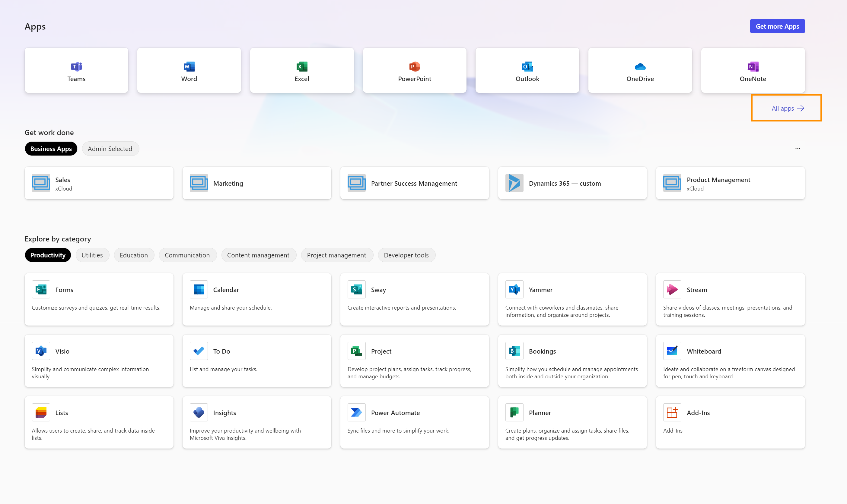Open the Visio icon
The width and height of the screenshot is (847, 504).
pos(41,351)
